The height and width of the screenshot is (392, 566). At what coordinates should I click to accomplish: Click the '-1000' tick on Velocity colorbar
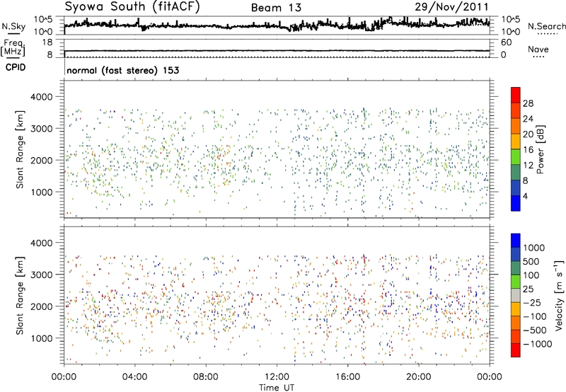pyautogui.click(x=538, y=344)
